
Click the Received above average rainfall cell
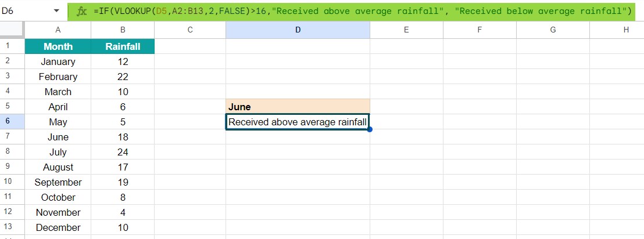[x=298, y=122]
